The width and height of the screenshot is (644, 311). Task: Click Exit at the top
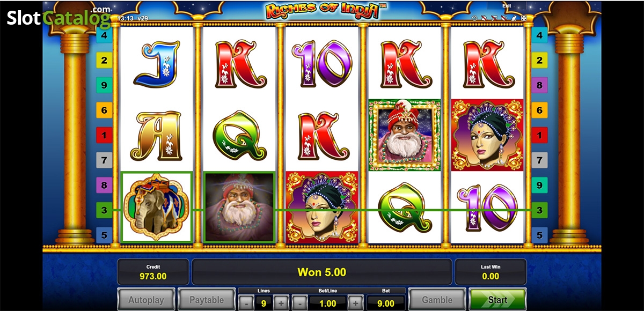507,6
